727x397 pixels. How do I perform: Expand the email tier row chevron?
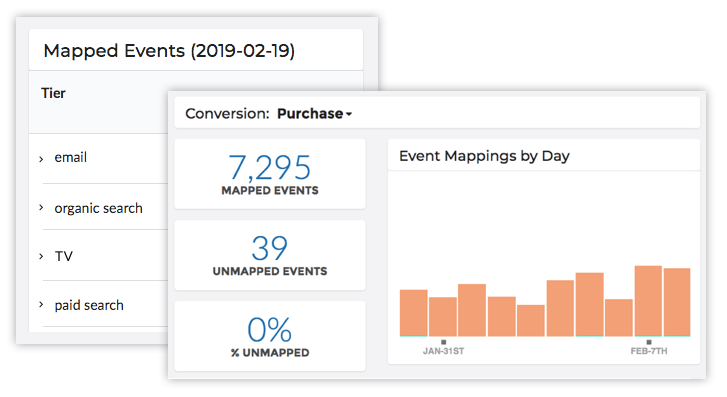click(x=41, y=159)
